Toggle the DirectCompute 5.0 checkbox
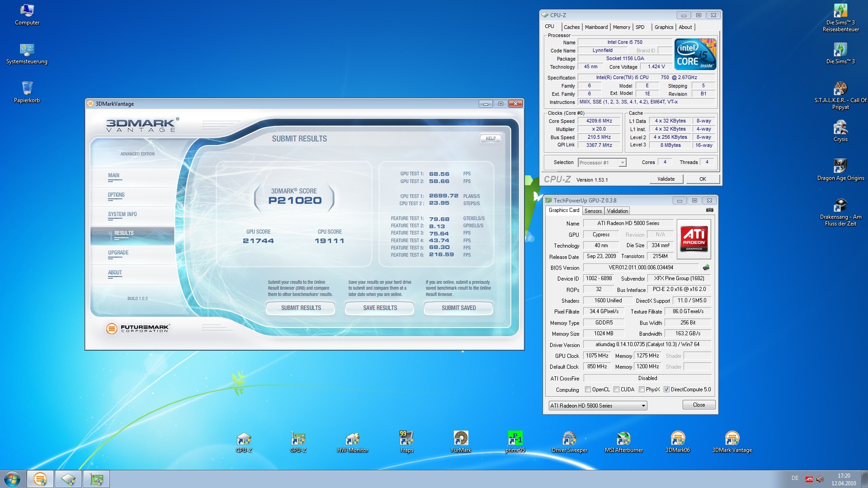Viewport: 868px width, 488px height. click(666, 389)
